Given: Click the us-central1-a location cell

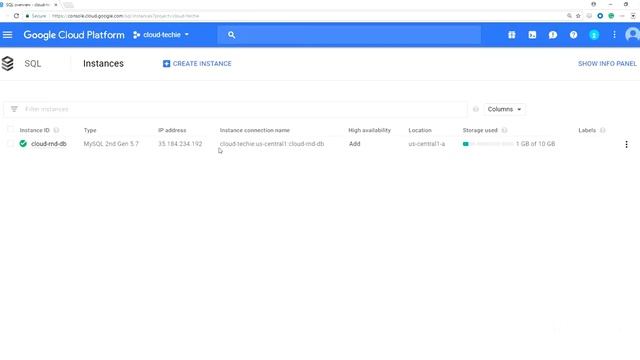Looking at the screenshot, I should pos(427,144).
